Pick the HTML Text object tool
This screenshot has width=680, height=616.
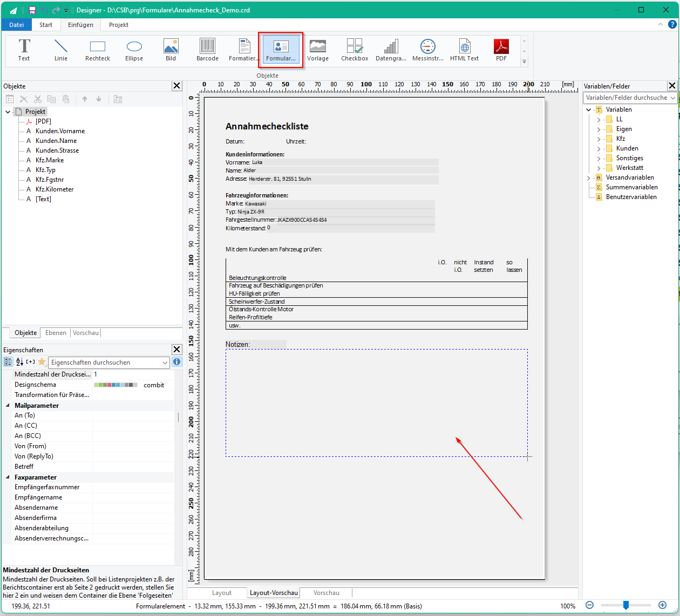point(464,50)
